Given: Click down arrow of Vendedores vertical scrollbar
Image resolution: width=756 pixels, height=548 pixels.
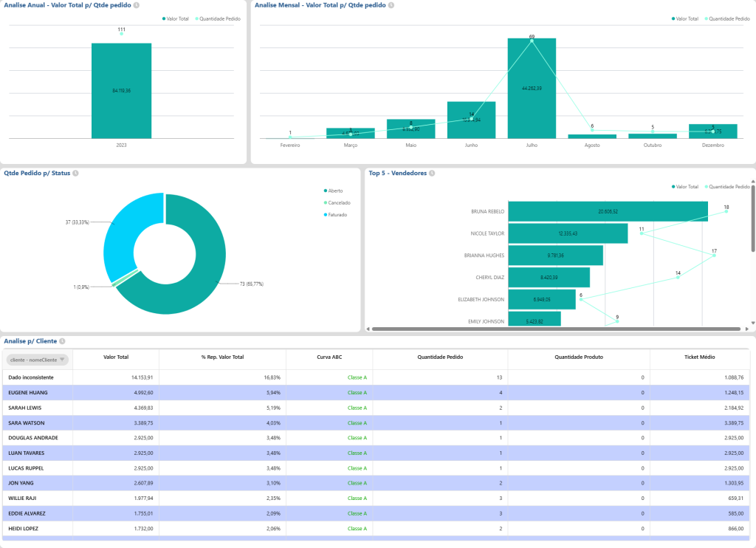Looking at the screenshot, I should click(x=752, y=322).
